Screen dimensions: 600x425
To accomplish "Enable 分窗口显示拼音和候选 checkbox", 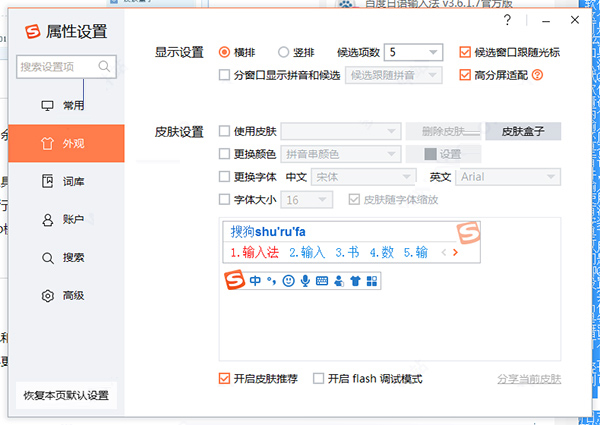I will [x=224, y=75].
